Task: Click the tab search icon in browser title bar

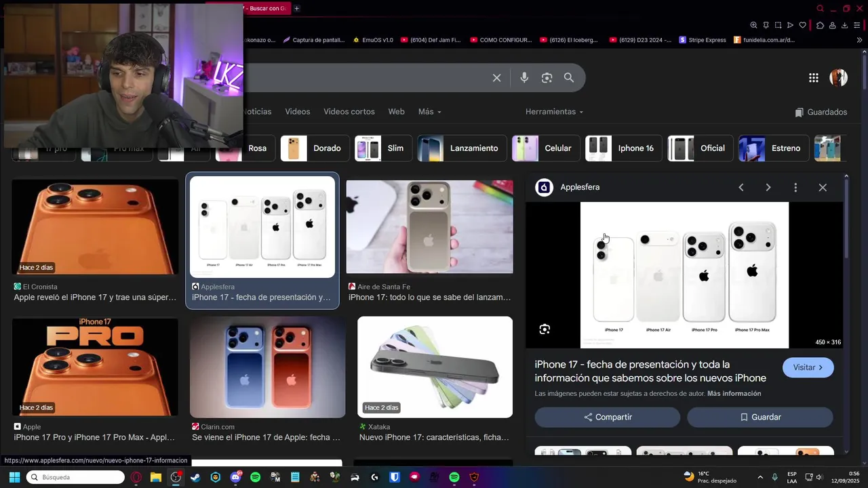Action: pos(820,8)
